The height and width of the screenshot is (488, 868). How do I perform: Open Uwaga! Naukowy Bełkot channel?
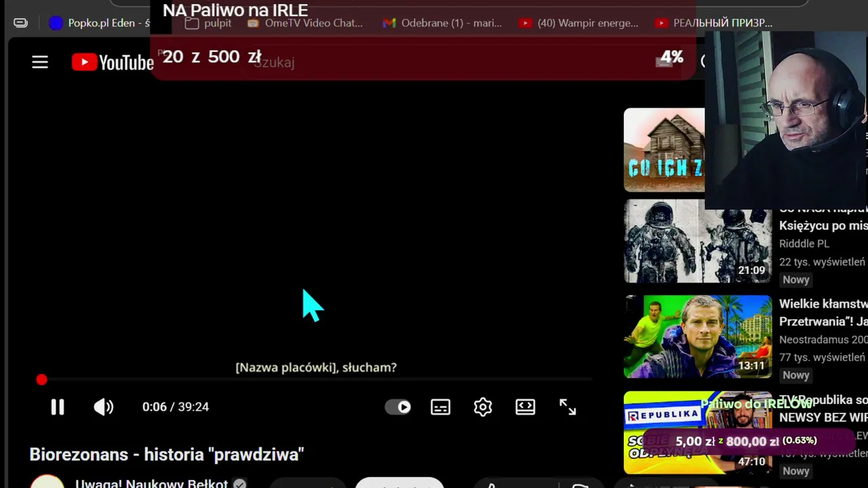[152, 484]
